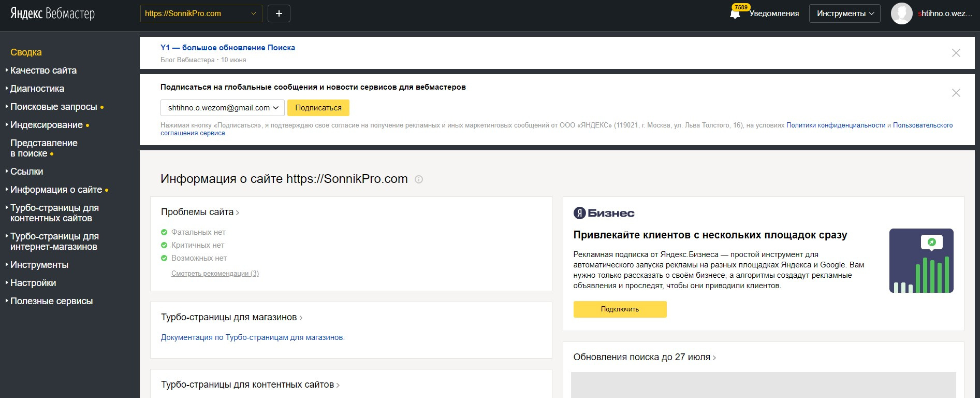Screen dimensions: 980x398
Task: Expand the Индексирование sidebar section
Action: [47, 125]
